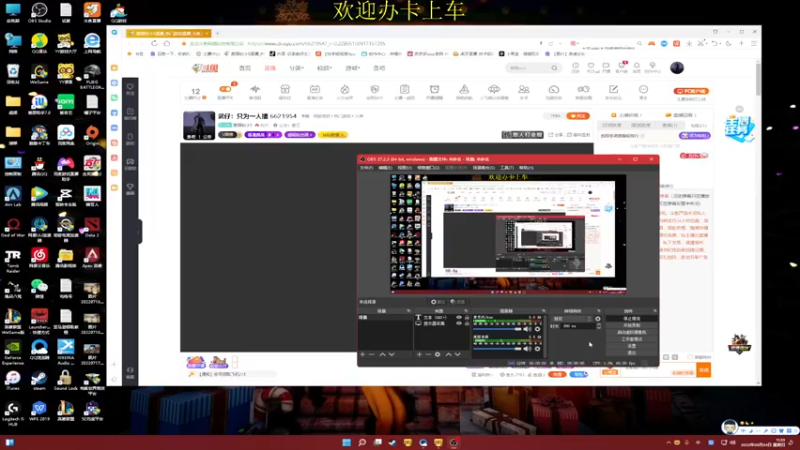Click the start recording button in OBS

632,326
